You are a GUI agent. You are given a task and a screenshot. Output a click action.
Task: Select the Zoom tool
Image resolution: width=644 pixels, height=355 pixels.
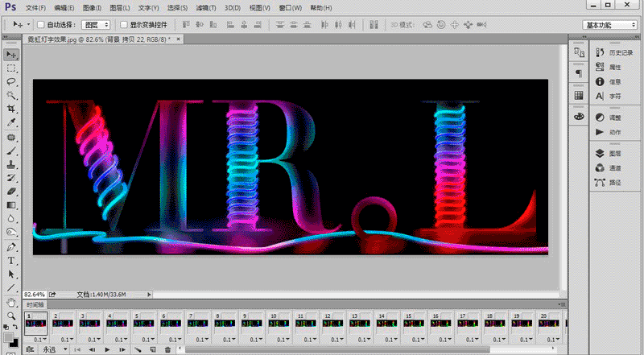(11, 316)
